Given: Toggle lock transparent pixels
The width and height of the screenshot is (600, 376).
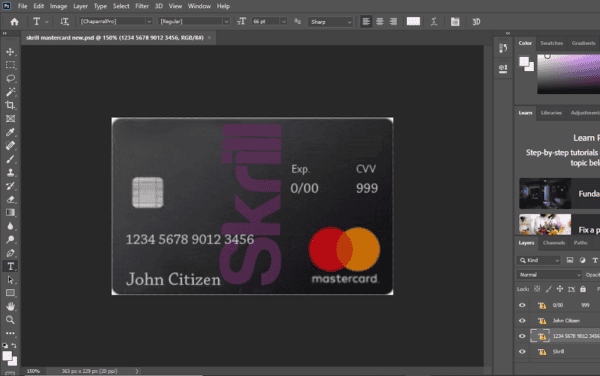Looking at the screenshot, I should [537, 289].
